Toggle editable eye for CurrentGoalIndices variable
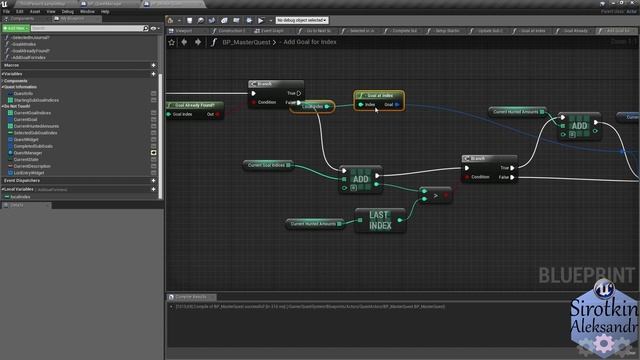640x360 pixels. point(153,113)
